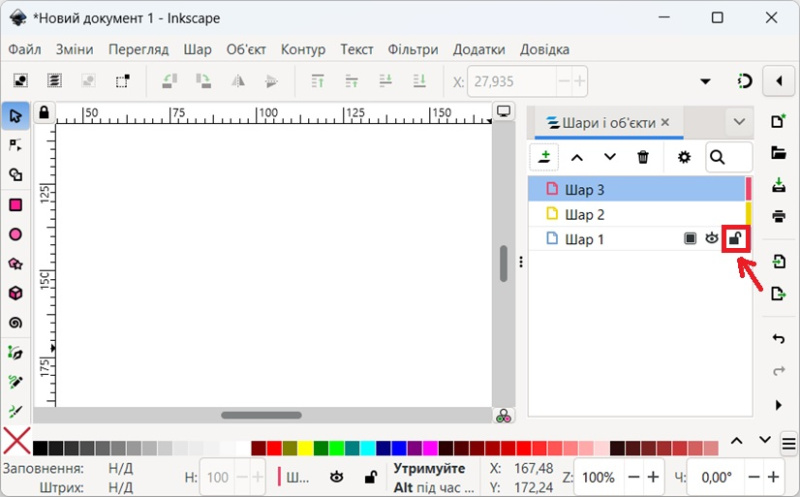
Task: Select the Node editing tool
Action: point(15,145)
